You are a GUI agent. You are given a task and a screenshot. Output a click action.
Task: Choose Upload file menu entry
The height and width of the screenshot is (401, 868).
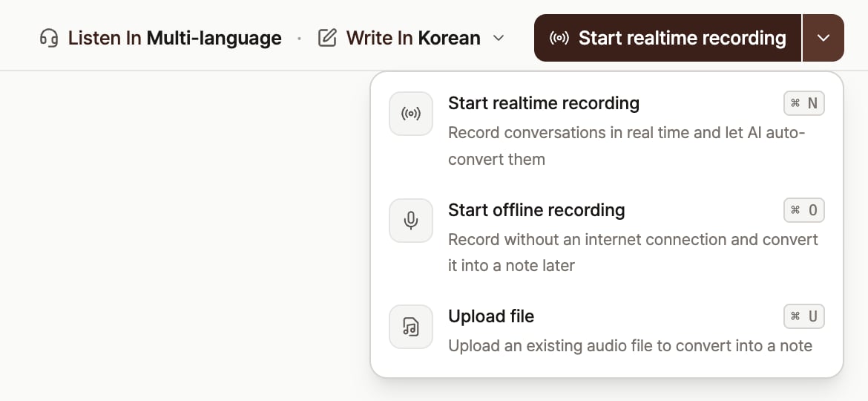click(x=607, y=330)
